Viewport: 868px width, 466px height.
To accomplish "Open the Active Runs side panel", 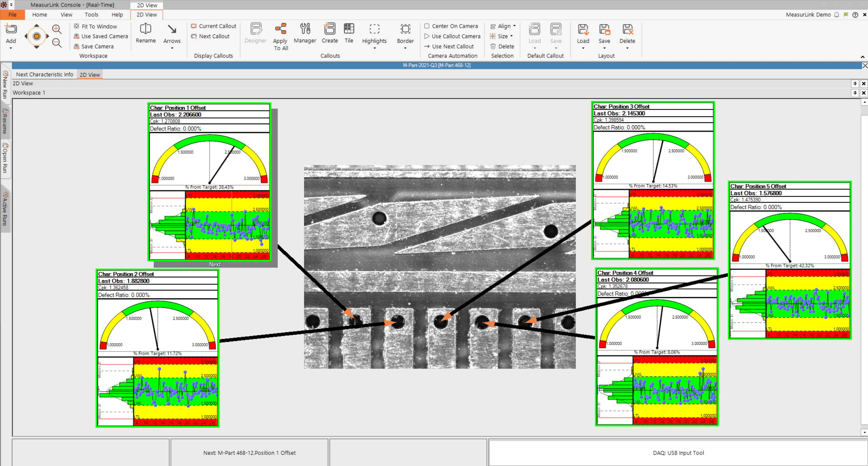I will pos(5,209).
